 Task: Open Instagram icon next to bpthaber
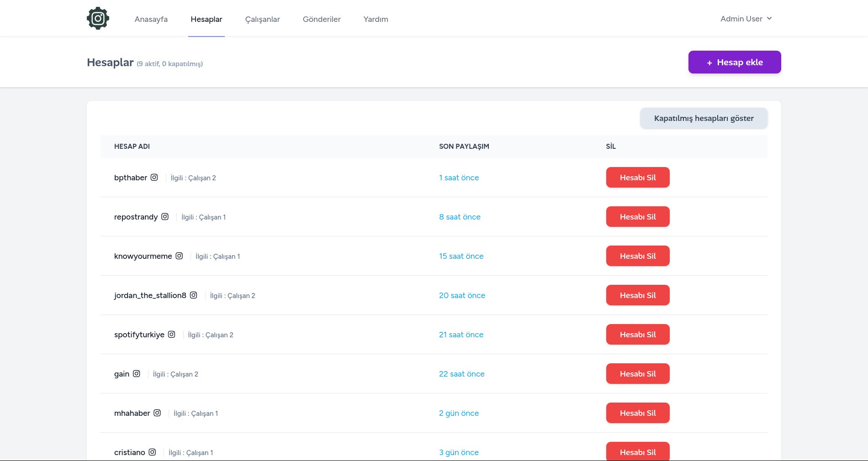coord(154,178)
